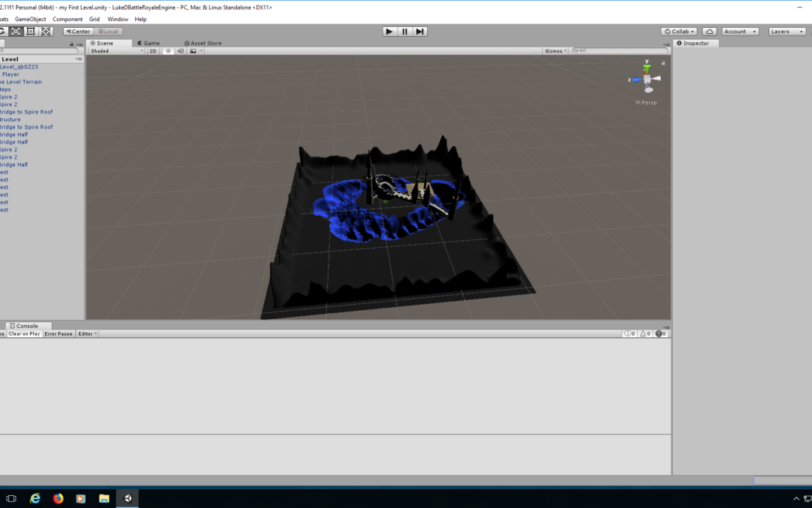Toggle 2D view mode
The image size is (812, 508).
tap(153, 51)
